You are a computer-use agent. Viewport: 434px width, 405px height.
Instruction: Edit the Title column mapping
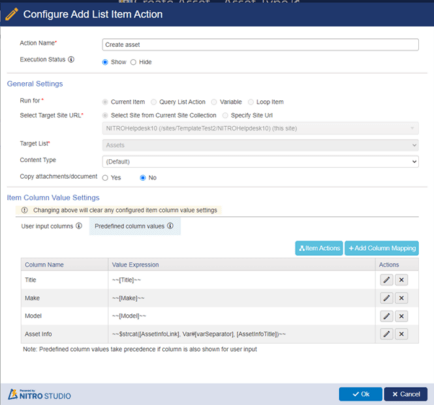tap(386, 280)
